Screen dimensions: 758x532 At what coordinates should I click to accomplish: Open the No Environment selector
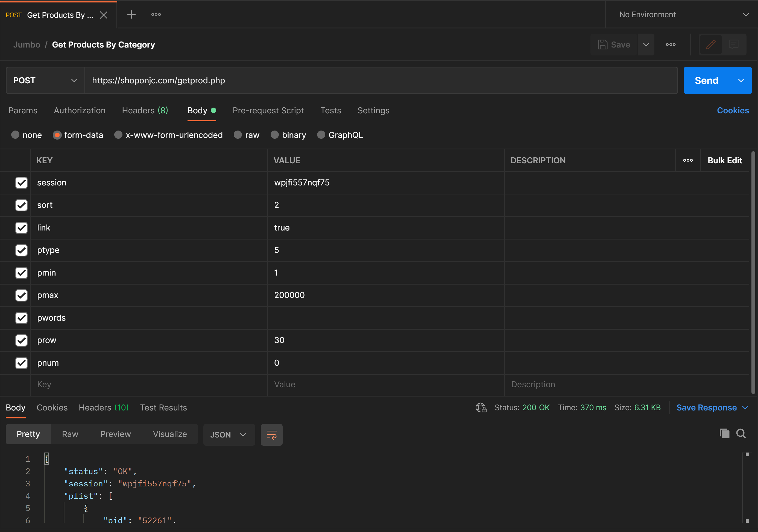[683, 14]
